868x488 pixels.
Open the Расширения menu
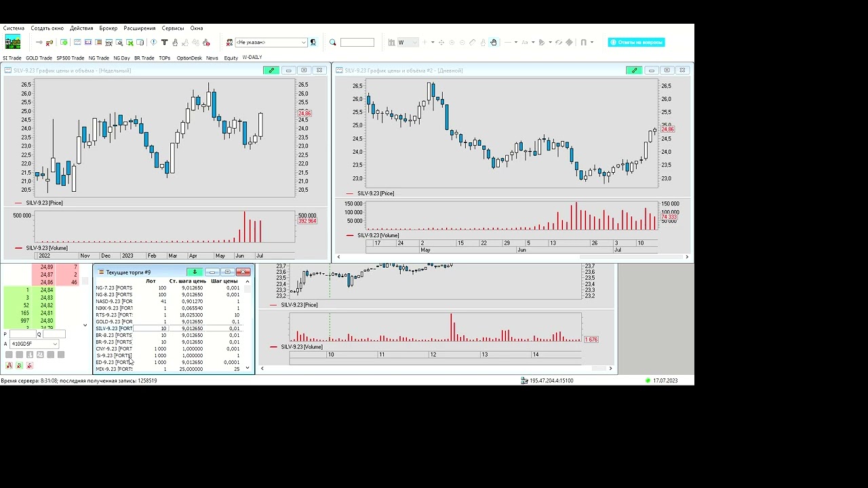(x=139, y=28)
